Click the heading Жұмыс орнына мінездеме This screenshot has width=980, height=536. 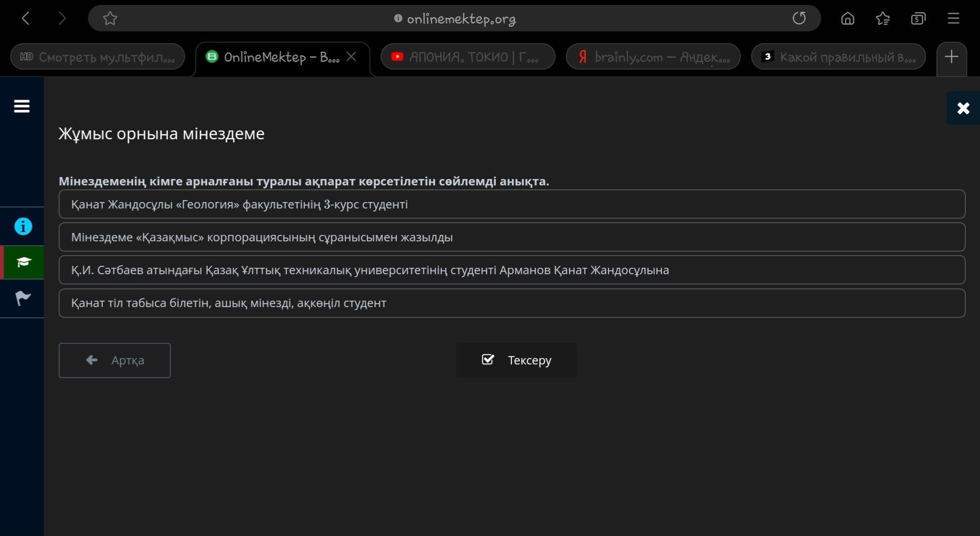pos(162,133)
